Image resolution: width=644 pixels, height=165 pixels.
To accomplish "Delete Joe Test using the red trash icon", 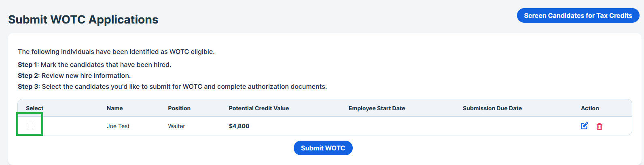I will point(600,126).
